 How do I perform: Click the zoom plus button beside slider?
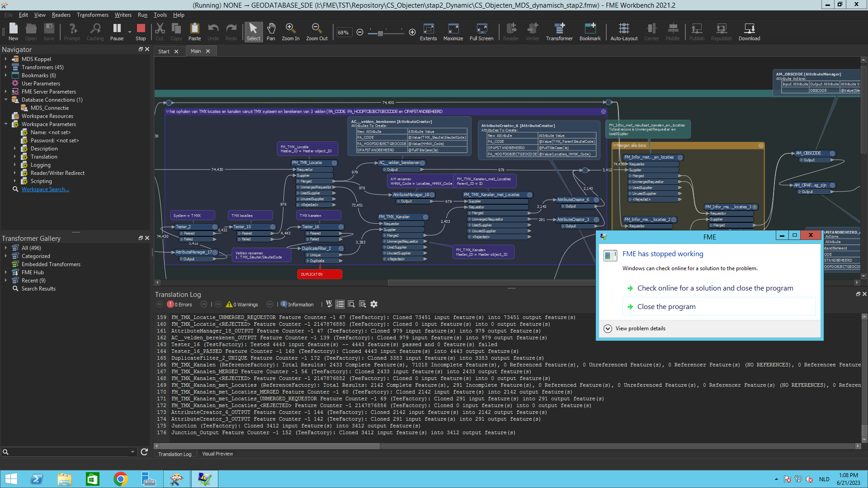coord(412,32)
